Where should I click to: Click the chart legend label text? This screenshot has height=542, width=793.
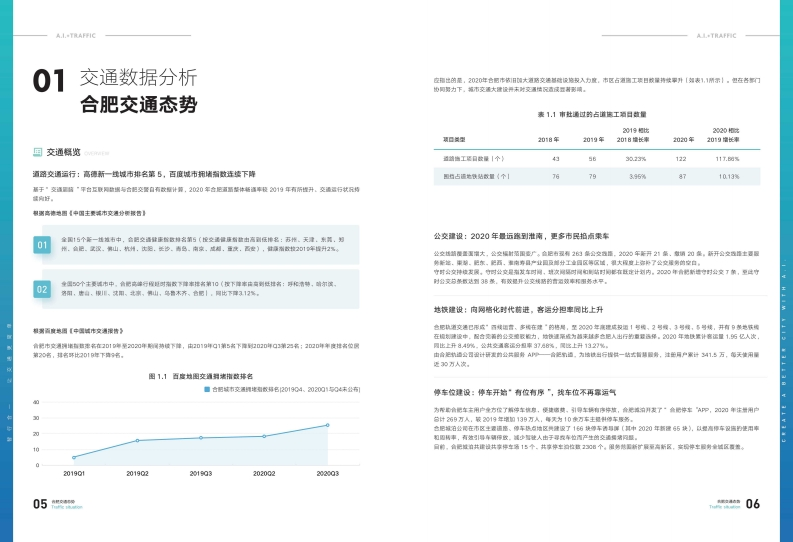286,389
